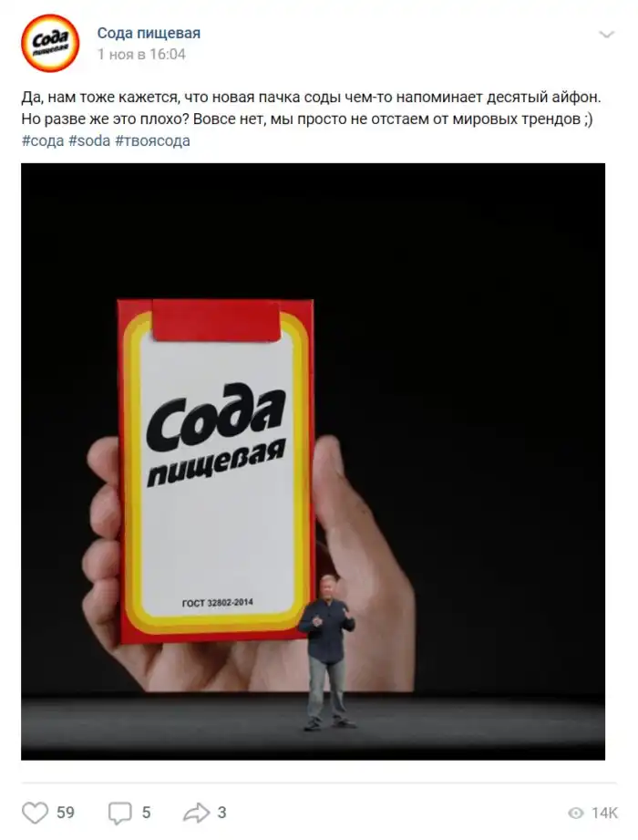
Task: Click the Сода пищевая profile avatar
Action: pyautogui.click(x=50, y=44)
